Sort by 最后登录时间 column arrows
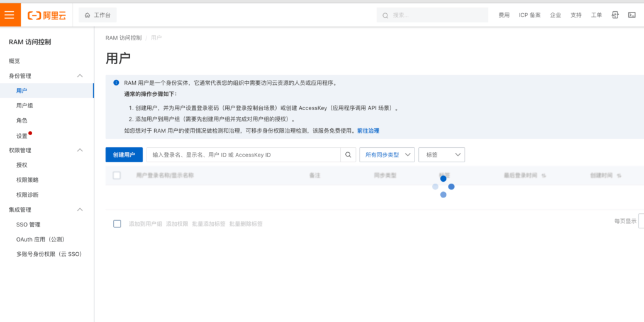644x322 pixels. tap(543, 175)
